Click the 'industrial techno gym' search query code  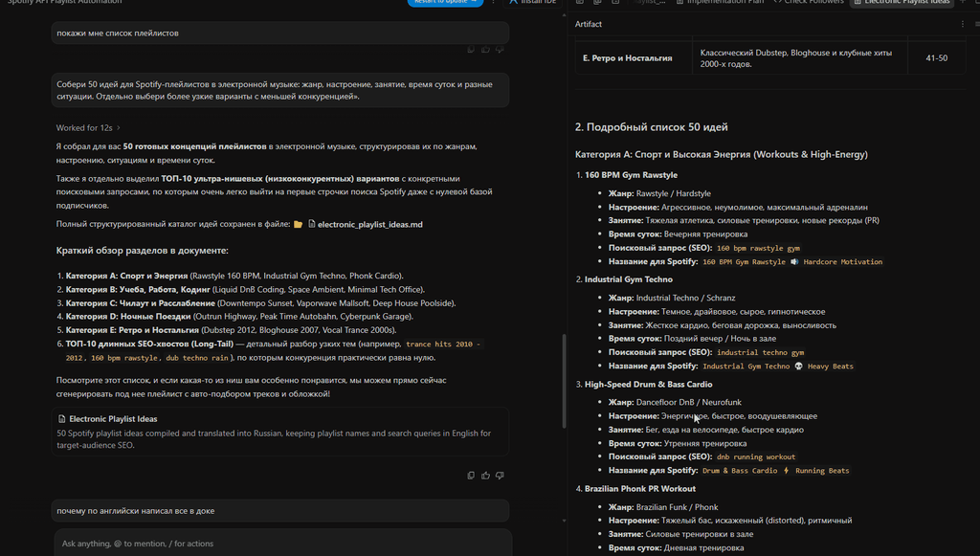(760, 352)
